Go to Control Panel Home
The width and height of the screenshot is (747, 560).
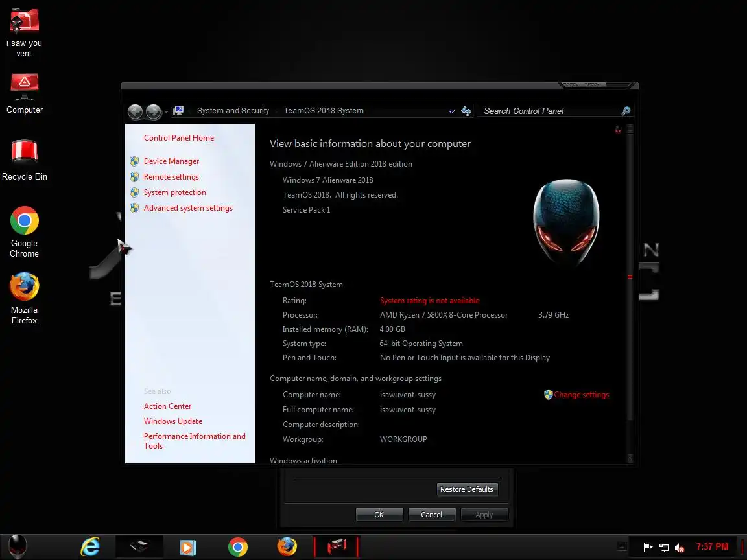pos(179,138)
